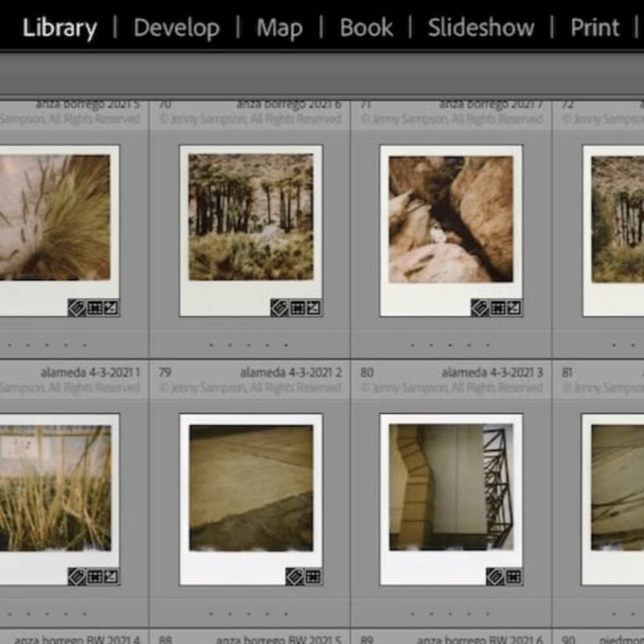The width and height of the screenshot is (644, 644).
Task: Set five-star rating under anza borrego 2021 6
Action: (x=287, y=345)
